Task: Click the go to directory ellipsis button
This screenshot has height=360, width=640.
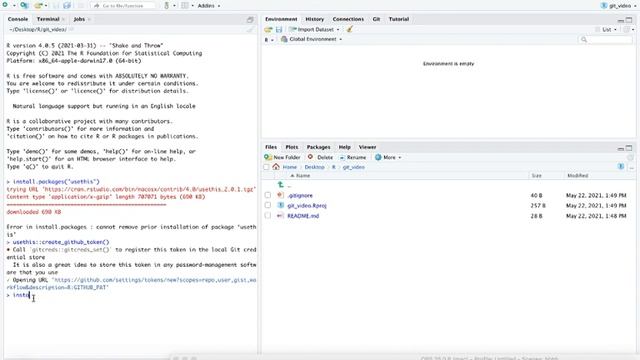Action: 631,167
